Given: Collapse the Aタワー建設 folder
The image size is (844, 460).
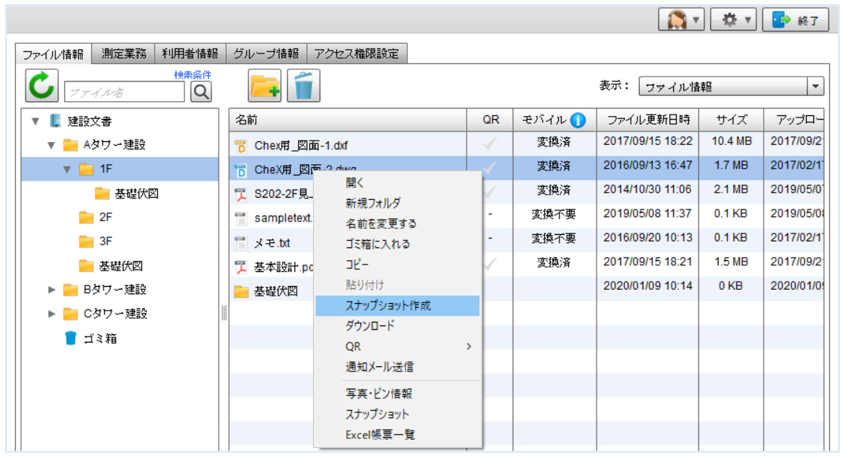Looking at the screenshot, I should pyautogui.click(x=51, y=145).
